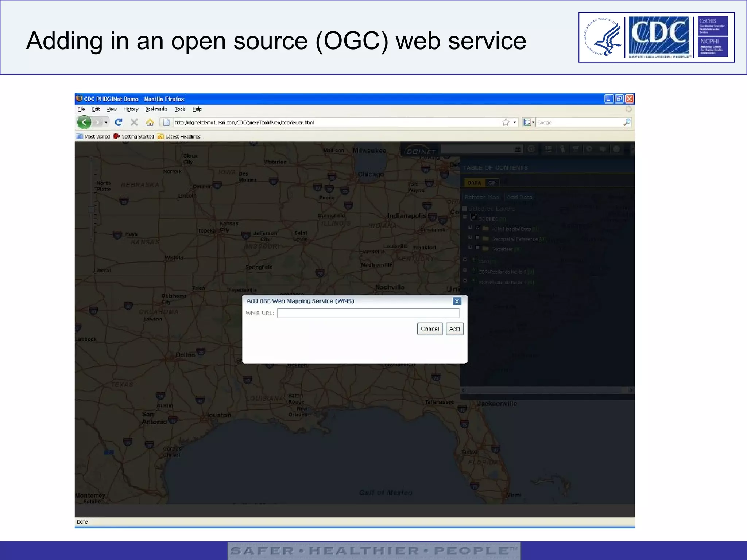This screenshot has width=747, height=560.
Task: Toggle the Gazetteer layer checkbox
Action: (478, 247)
